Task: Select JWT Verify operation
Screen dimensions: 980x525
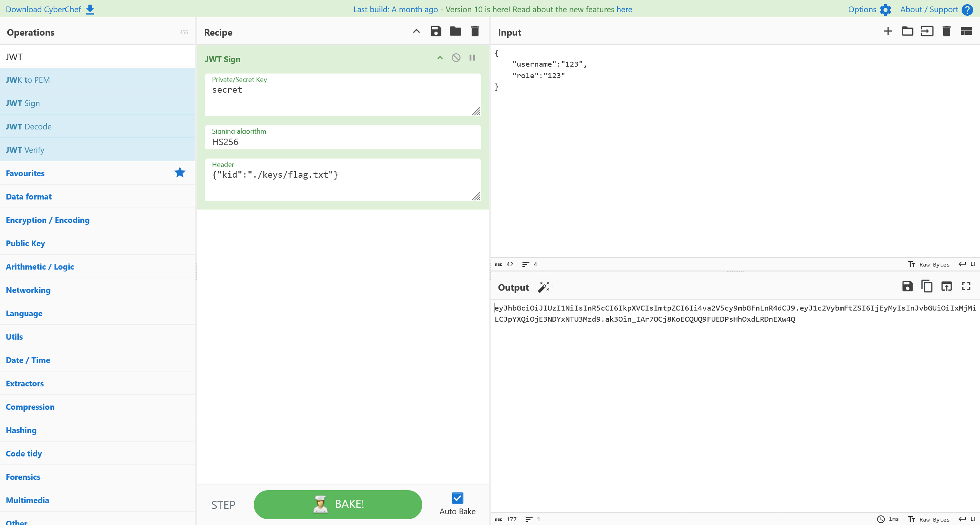Action: pyautogui.click(x=97, y=150)
